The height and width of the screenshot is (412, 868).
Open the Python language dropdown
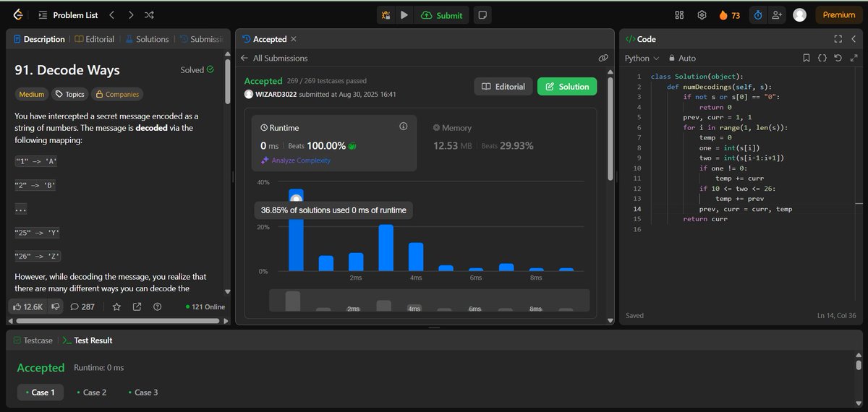[642, 58]
